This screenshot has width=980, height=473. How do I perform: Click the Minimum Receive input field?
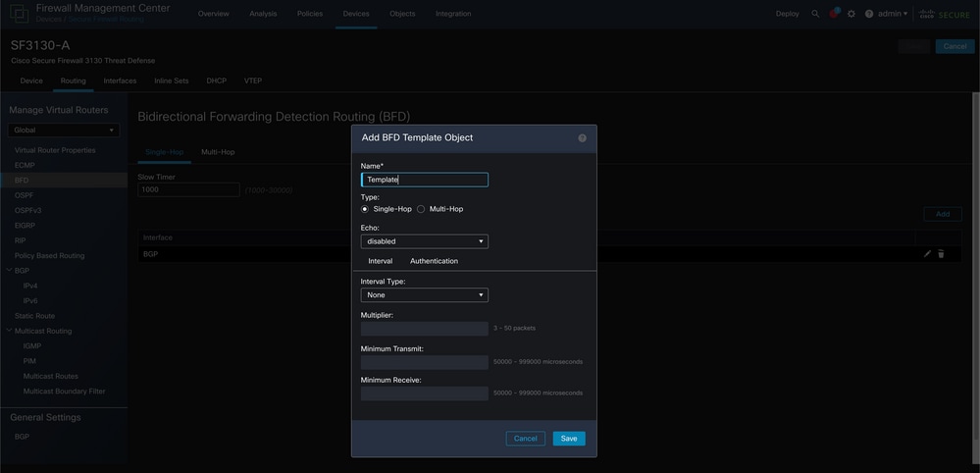click(425, 394)
